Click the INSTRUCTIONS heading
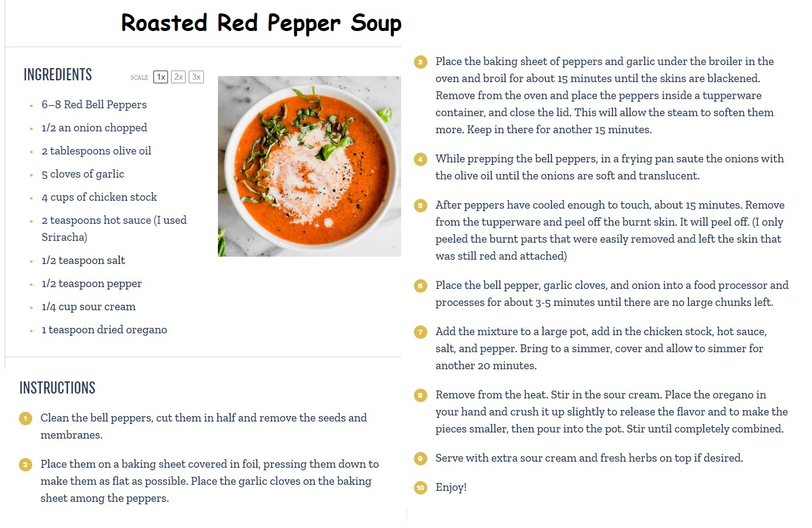Viewport: 812px width, 528px height. [57, 388]
